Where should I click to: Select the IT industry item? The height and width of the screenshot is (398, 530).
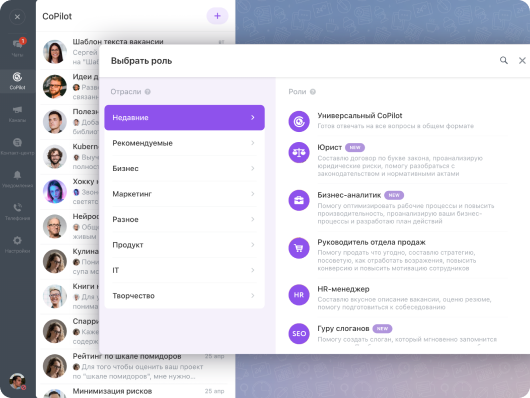[x=184, y=270]
